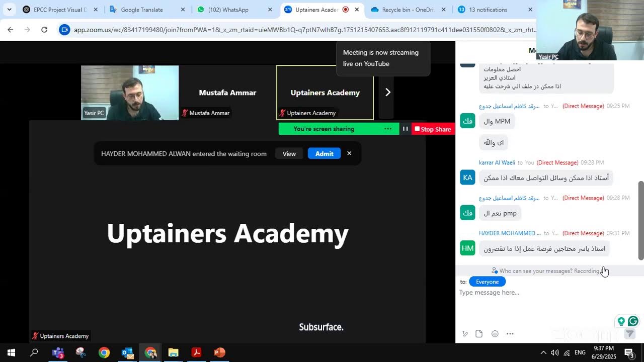This screenshot has height=362, width=644.
Task: Open Outlook from taskbar
Action: (127, 352)
